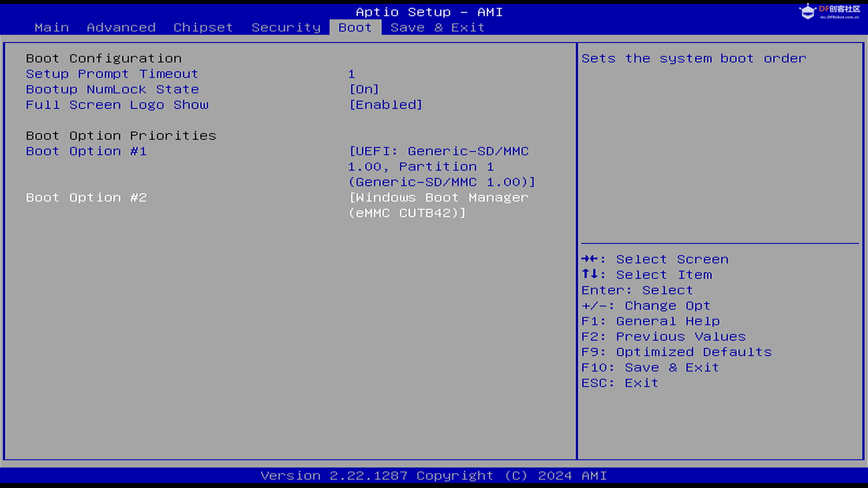Toggle Full Screen Logo Show [Enabled] value
The image size is (868, 488).
386,105
